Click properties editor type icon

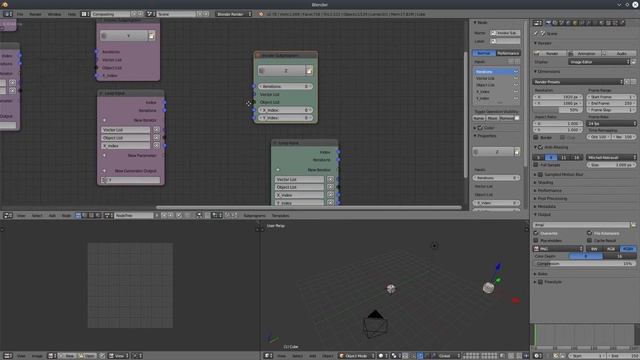pos(538,23)
